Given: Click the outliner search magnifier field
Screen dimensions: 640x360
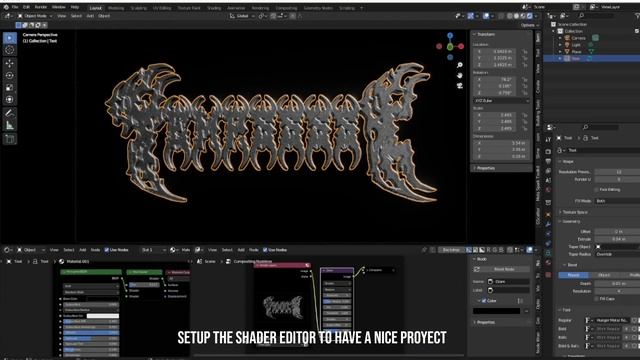Looking at the screenshot, I should pyautogui.click(x=596, y=16).
